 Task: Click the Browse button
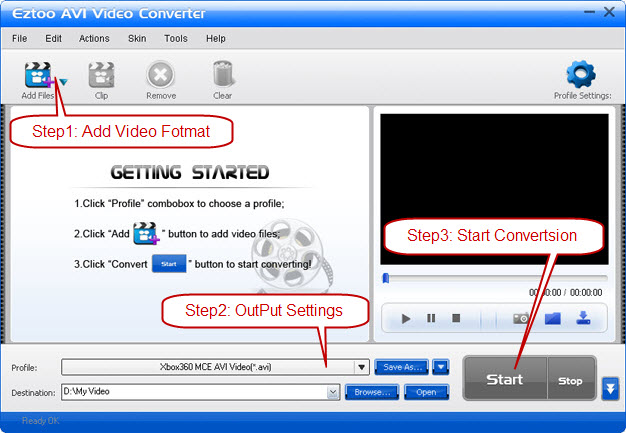pos(372,392)
